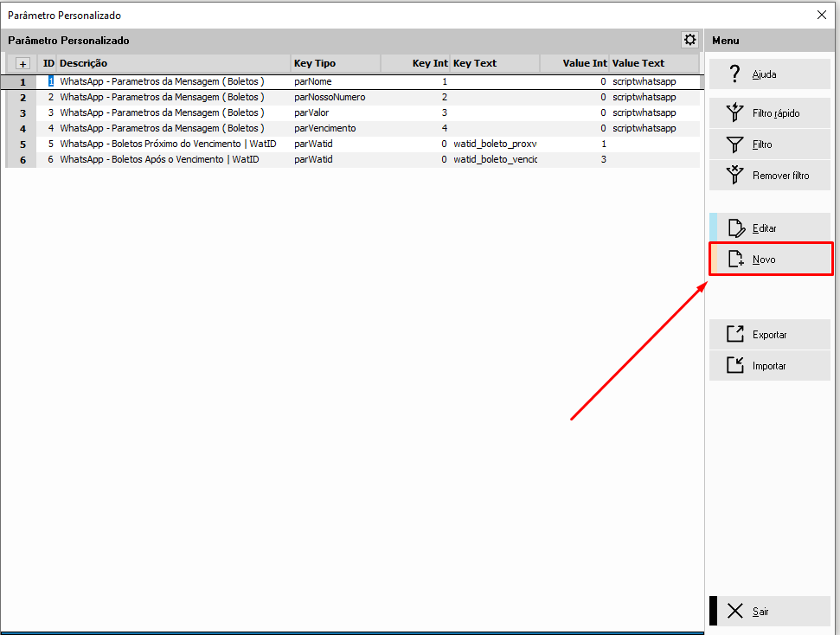Image resolution: width=840 pixels, height=635 pixels.
Task: Select row 5 Boletos Próximo do Vencimento
Action: pyautogui.click(x=168, y=144)
